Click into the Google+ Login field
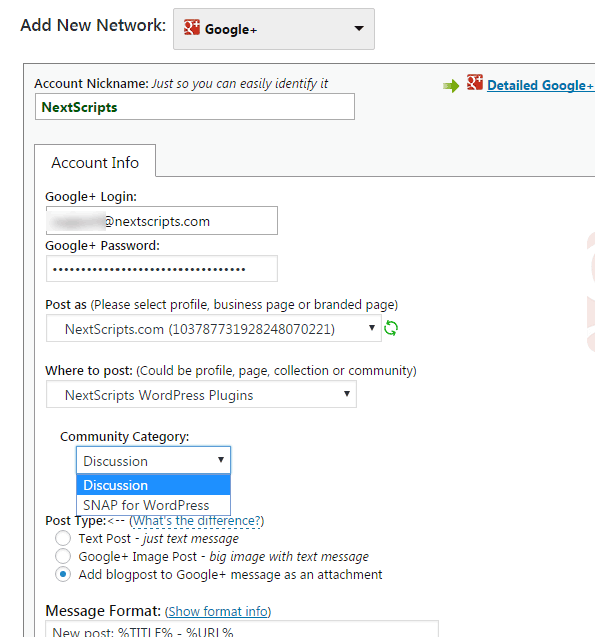The image size is (595, 637). point(162,221)
